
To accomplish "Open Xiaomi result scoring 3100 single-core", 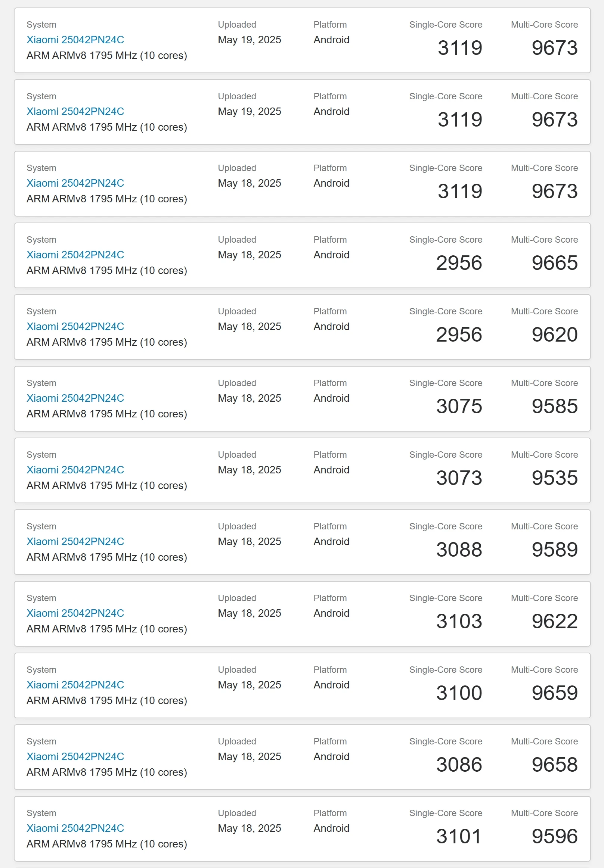I will click(x=75, y=685).
